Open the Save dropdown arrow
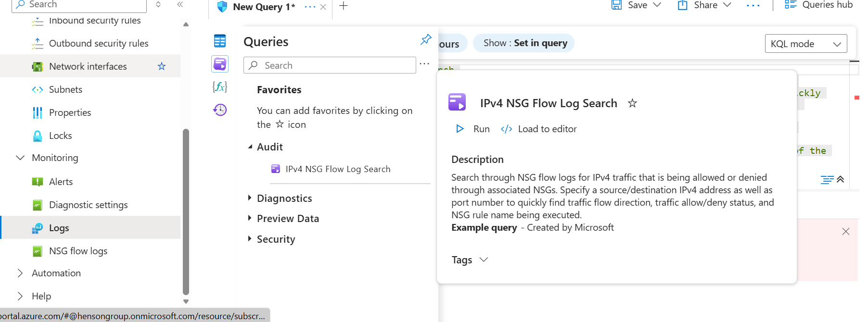 click(657, 5)
